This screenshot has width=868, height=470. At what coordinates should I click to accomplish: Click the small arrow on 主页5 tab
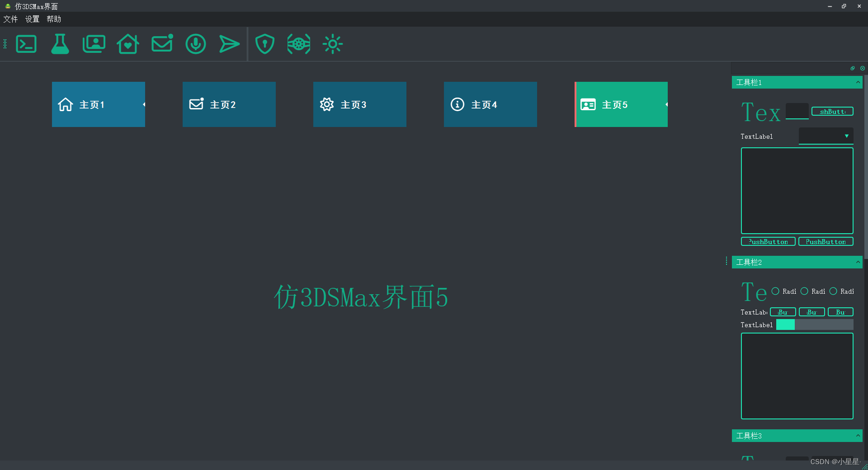(x=666, y=104)
